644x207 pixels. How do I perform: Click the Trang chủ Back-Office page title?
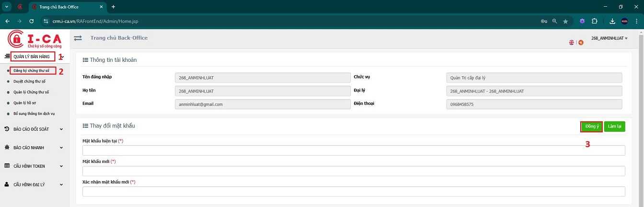119,38
